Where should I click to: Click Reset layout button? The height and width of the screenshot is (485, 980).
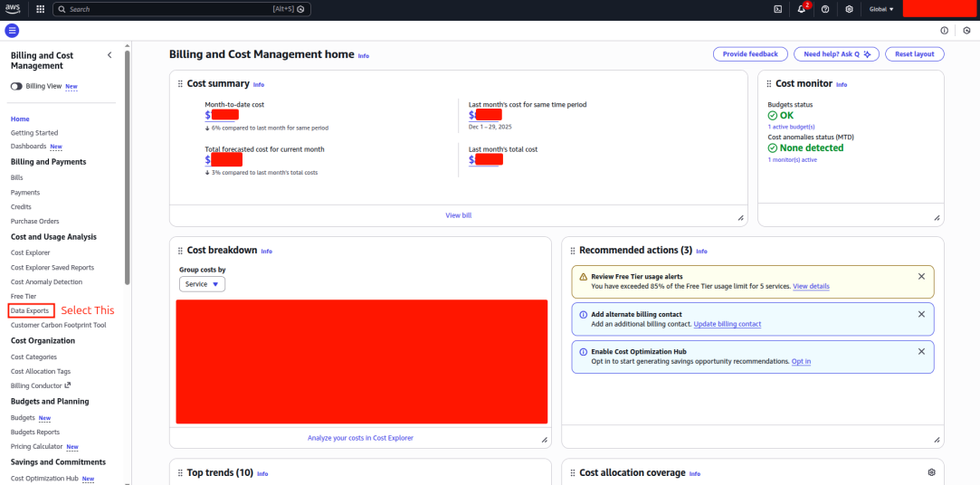[x=914, y=54]
